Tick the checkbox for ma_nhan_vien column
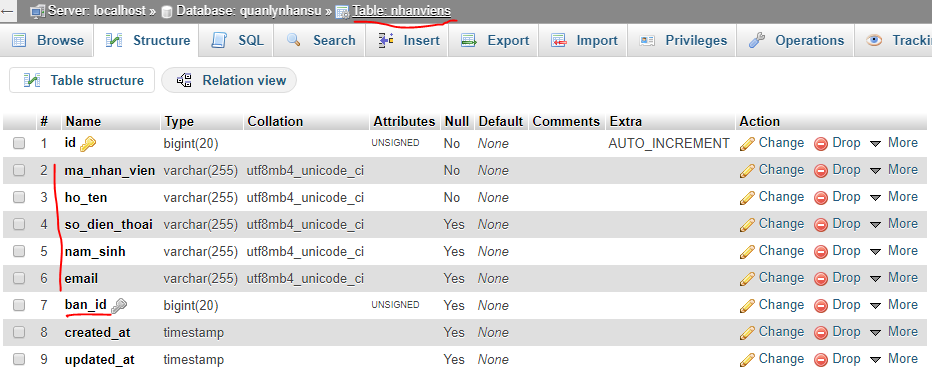Viewport: 932px width, 371px height. tap(19, 171)
